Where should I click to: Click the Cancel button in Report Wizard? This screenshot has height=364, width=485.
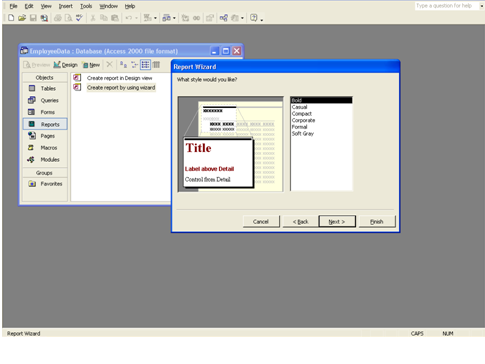[x=261, y=222]
